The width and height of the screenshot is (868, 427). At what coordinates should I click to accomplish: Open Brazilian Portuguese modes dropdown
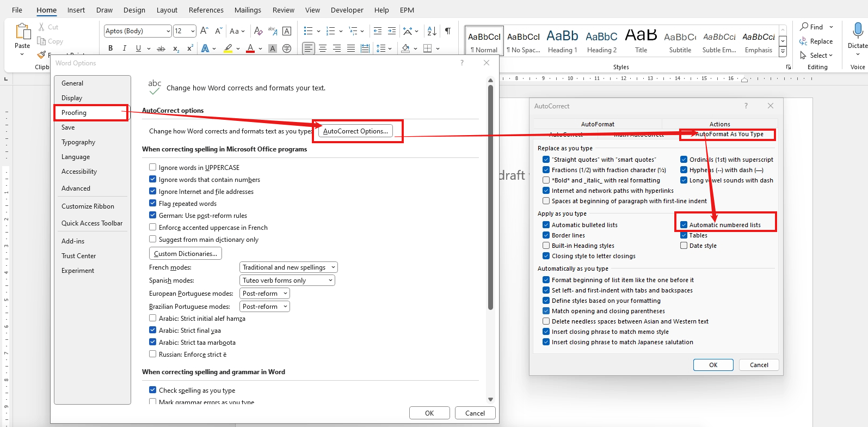[x=264, y=306]
